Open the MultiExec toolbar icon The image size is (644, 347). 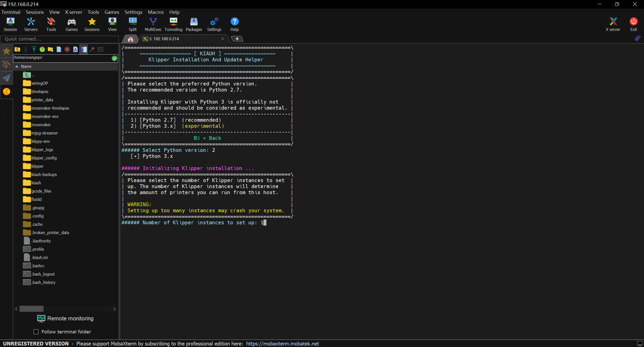(153, 24)
